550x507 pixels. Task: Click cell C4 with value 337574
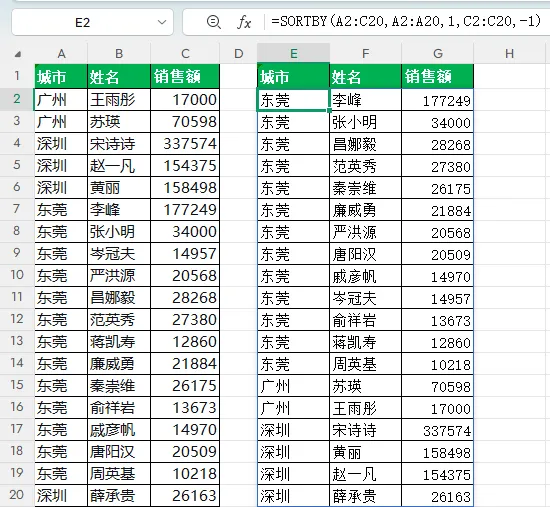tap(185, 144)
